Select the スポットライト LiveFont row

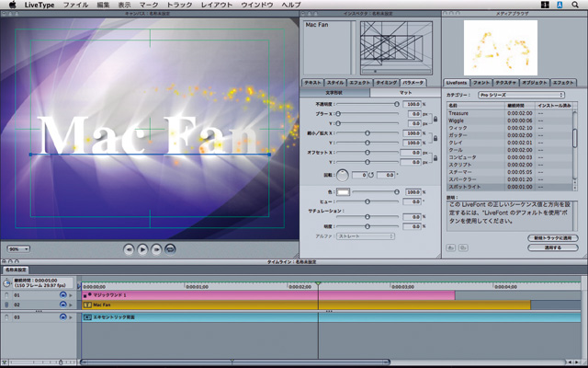point(509,187)
